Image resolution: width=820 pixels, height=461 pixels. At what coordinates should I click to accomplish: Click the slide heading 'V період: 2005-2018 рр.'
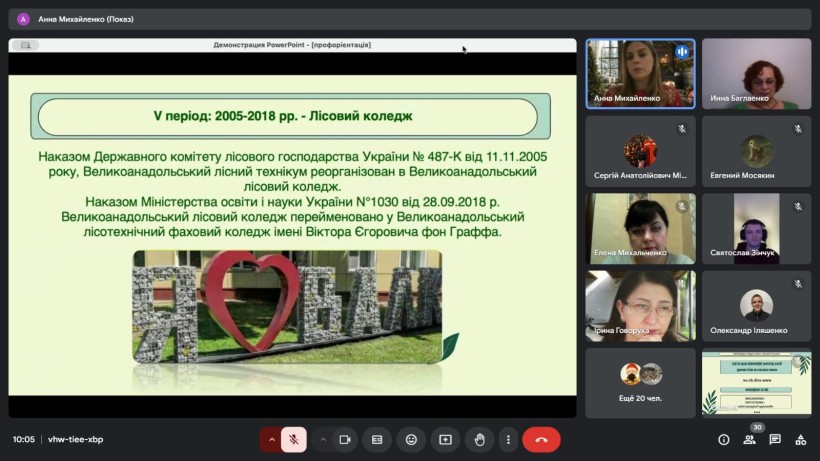pyautogui.click(x=283, y=116)
